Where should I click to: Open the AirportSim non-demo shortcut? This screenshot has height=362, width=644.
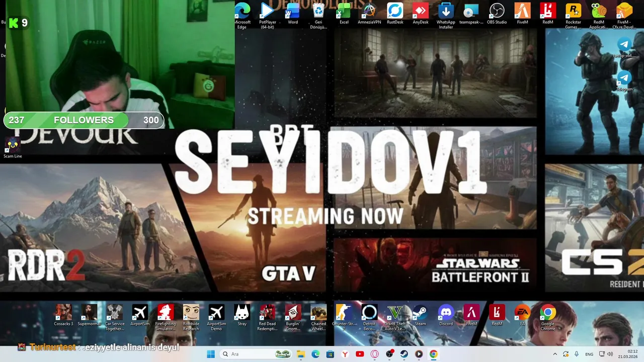(x=140, y=315)
